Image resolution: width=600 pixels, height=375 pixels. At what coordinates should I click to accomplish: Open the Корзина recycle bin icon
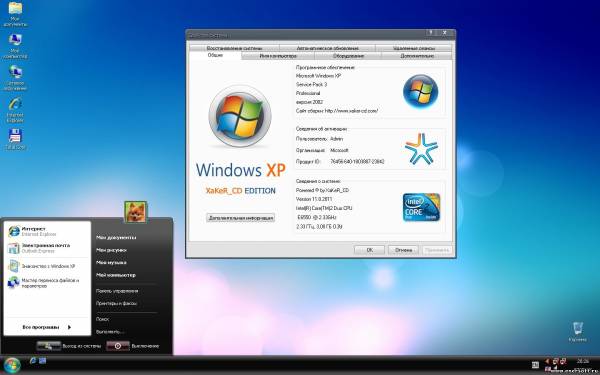click(578, 331)
